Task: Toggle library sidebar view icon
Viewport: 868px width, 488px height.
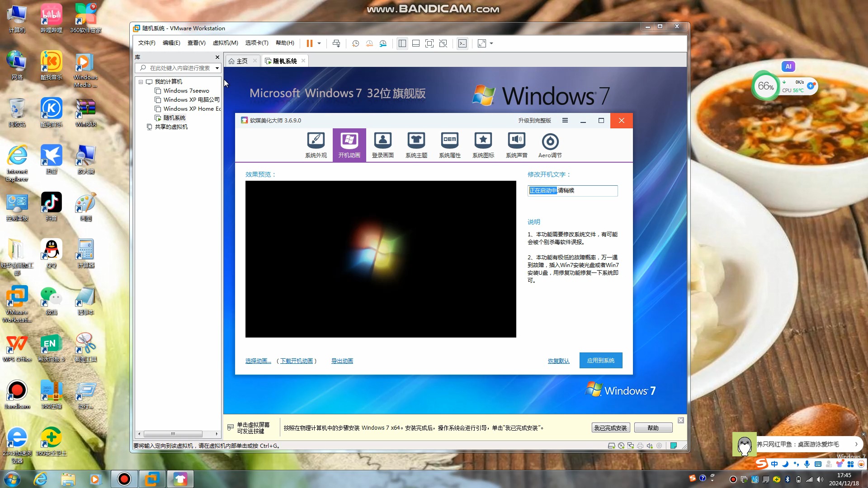Action: pyautogui.click(x=402, y=43)
